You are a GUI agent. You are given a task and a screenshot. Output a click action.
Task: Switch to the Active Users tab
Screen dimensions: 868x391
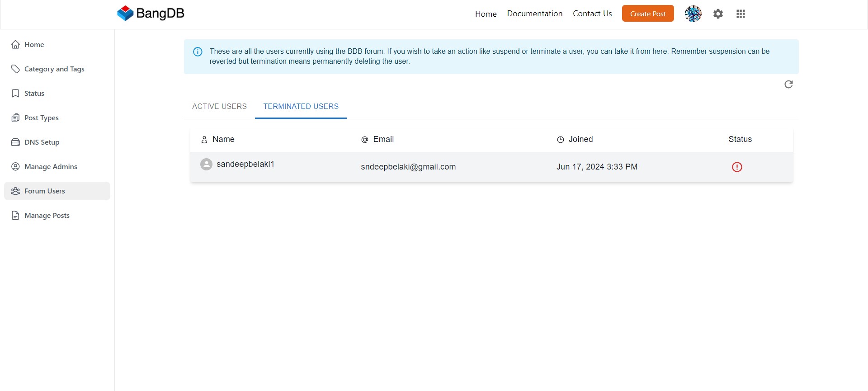click(219, 106)
